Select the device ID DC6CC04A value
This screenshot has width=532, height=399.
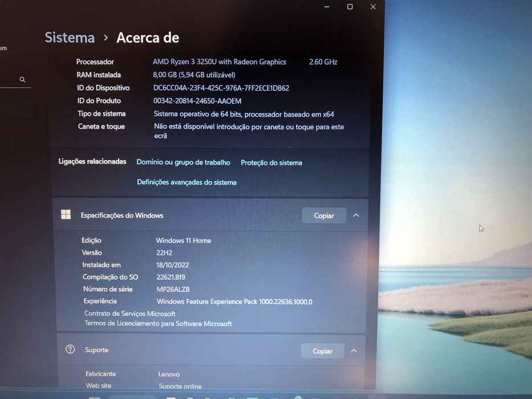pos(221,88)
